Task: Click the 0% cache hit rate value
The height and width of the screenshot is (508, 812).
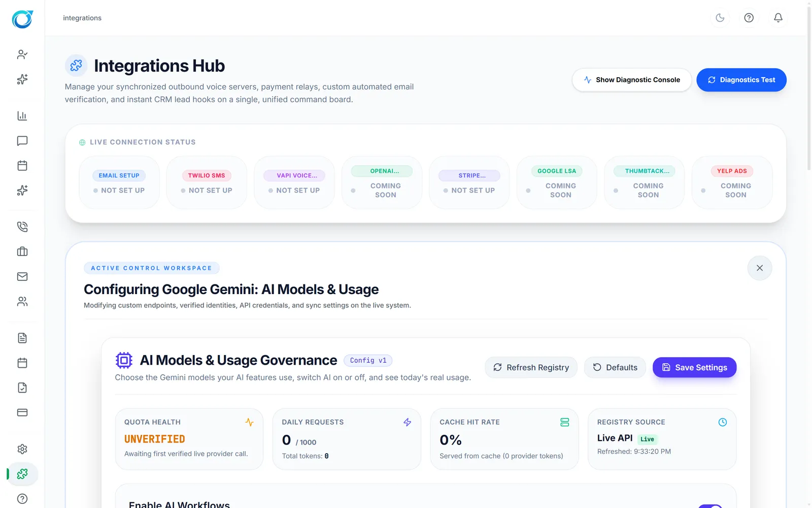Action: pos(451,440)
